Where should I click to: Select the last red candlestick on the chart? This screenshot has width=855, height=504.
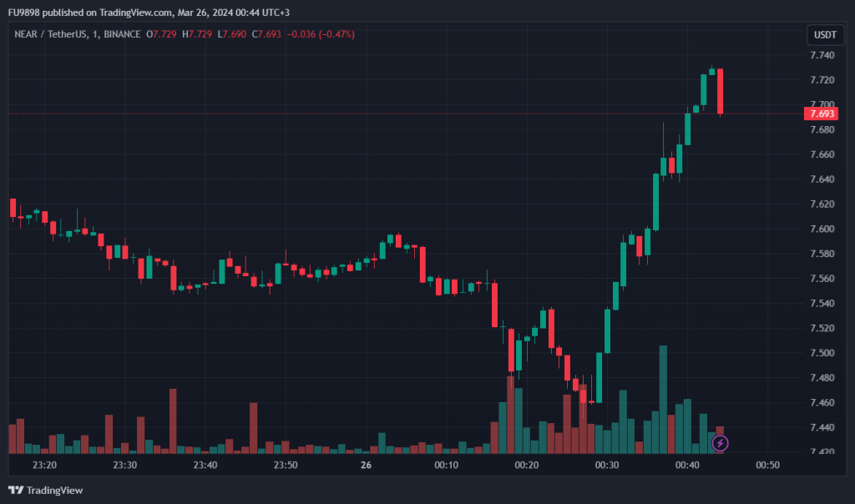click(720, 91)
